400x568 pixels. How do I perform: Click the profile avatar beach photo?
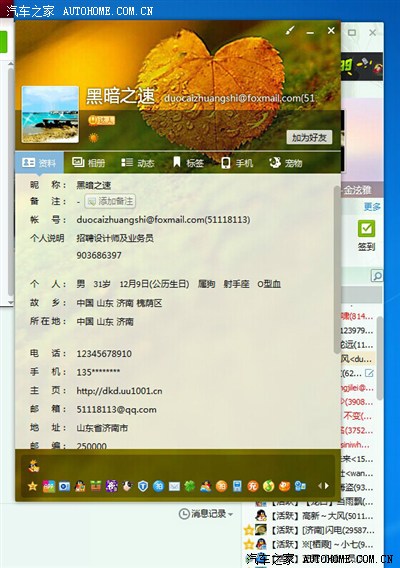click(50, 114)
